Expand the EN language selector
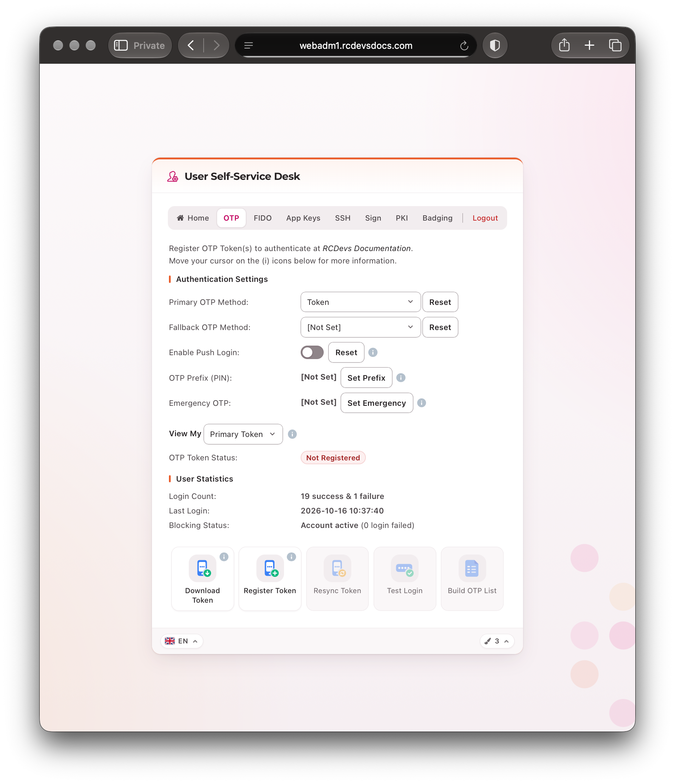 (182, 641)
